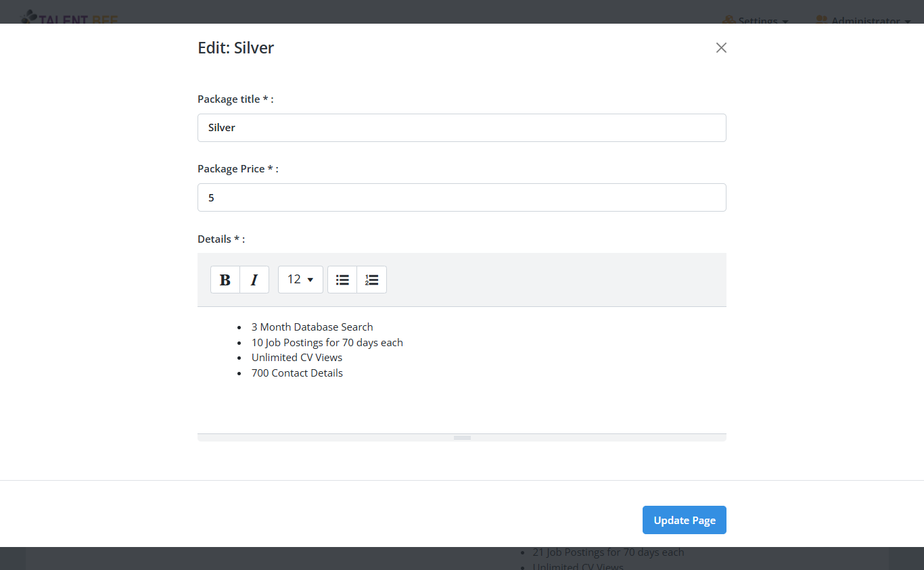Toggle bold formatting in Details editor

tap(225, 280)
